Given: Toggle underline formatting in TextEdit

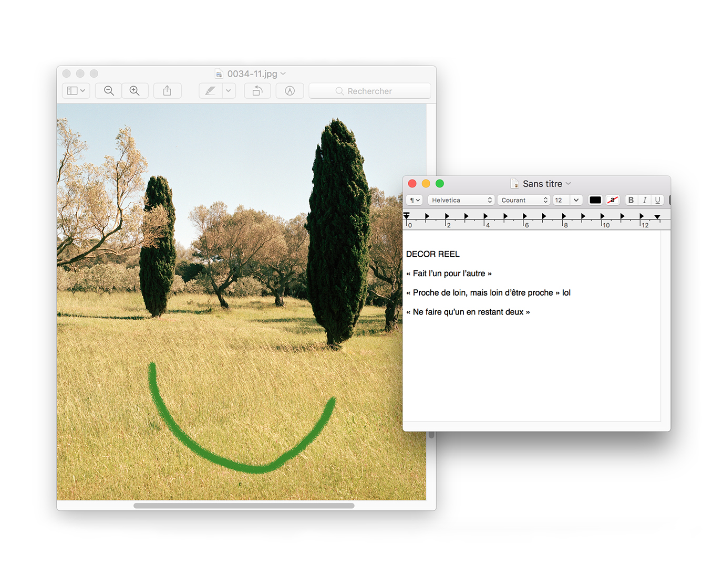Looking at the screenshot, I should pyautogui.click(x=657, y=200).
